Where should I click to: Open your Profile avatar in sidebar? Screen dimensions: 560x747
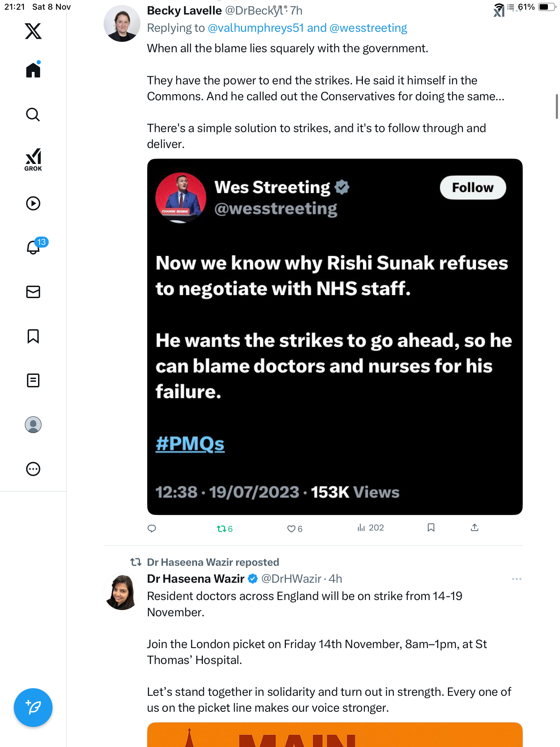(x=33, y=425)
